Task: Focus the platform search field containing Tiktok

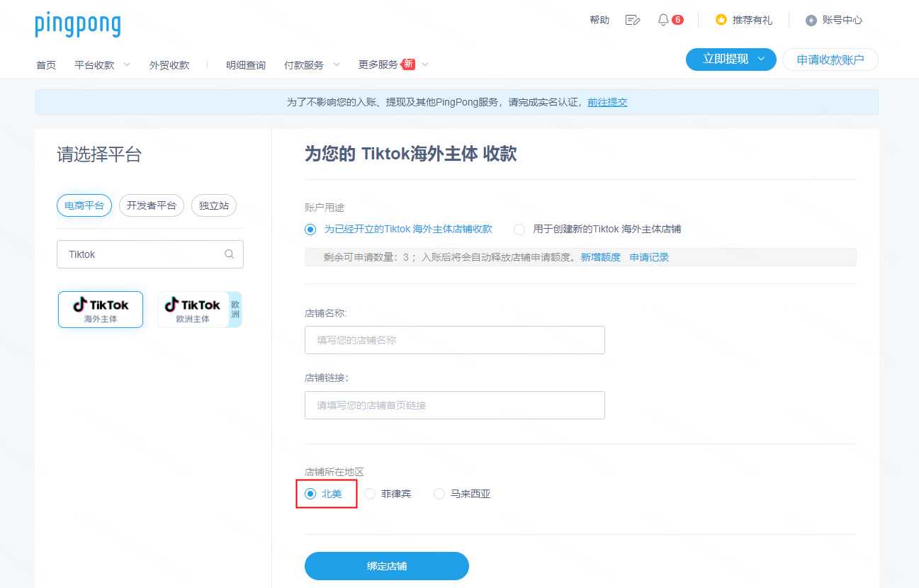Action: pyautogui.click(x=150, y=254)
